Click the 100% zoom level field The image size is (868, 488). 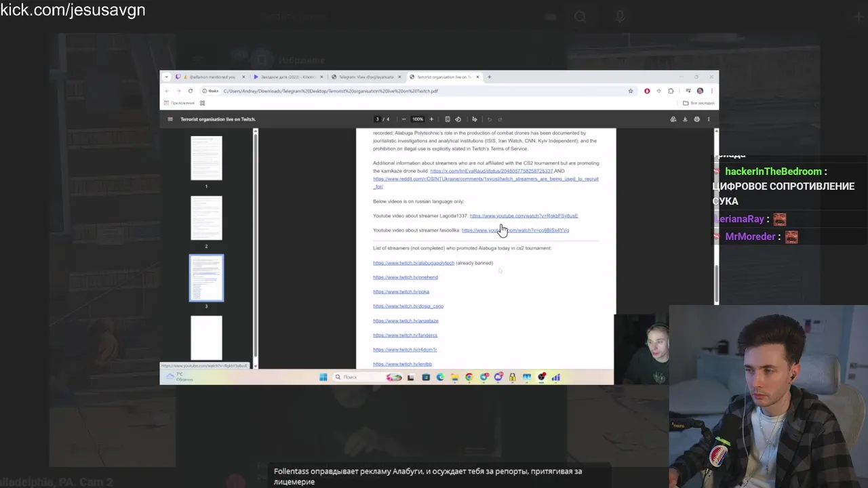tap(418, 119)
